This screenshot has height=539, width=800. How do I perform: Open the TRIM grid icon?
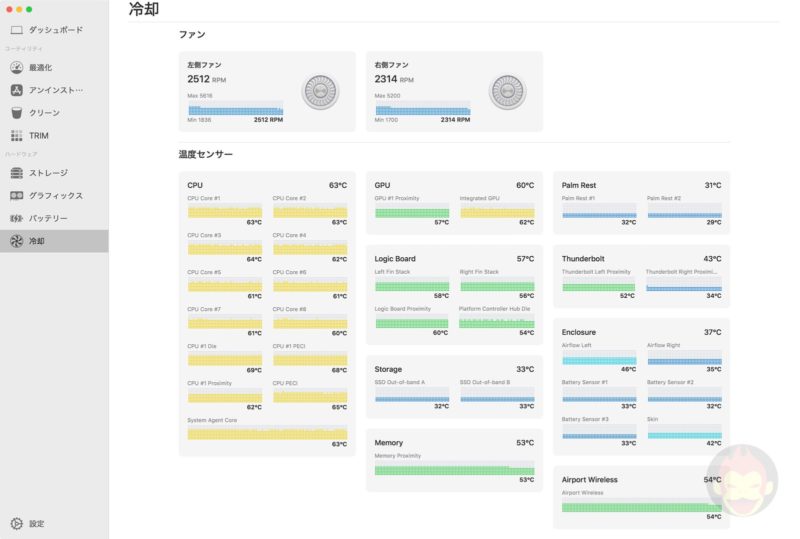[x=16, y=136]
